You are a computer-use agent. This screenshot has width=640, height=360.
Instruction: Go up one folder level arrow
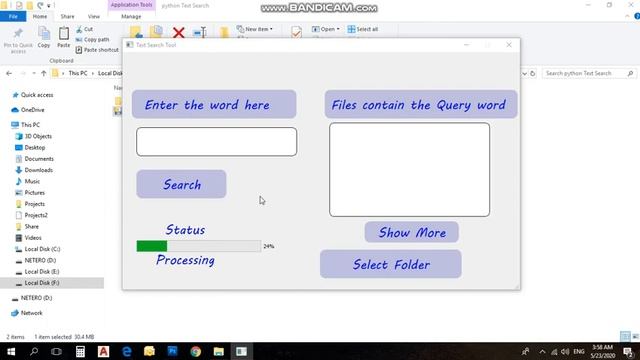pos(44,73)
